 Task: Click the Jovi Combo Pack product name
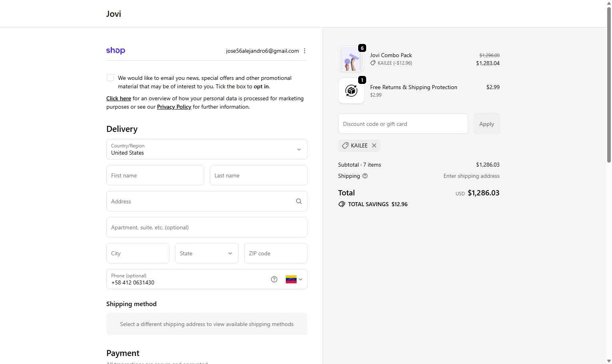pos(391,55)
